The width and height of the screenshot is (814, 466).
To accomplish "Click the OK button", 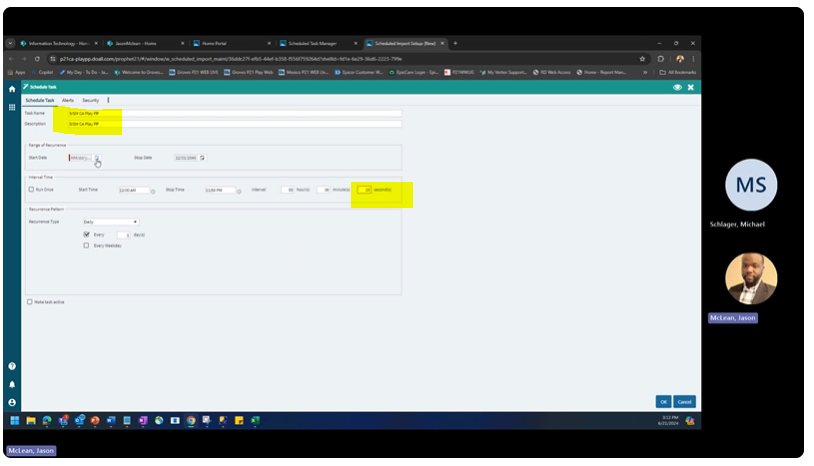I will pyautogui.click(x=663, y=401).
